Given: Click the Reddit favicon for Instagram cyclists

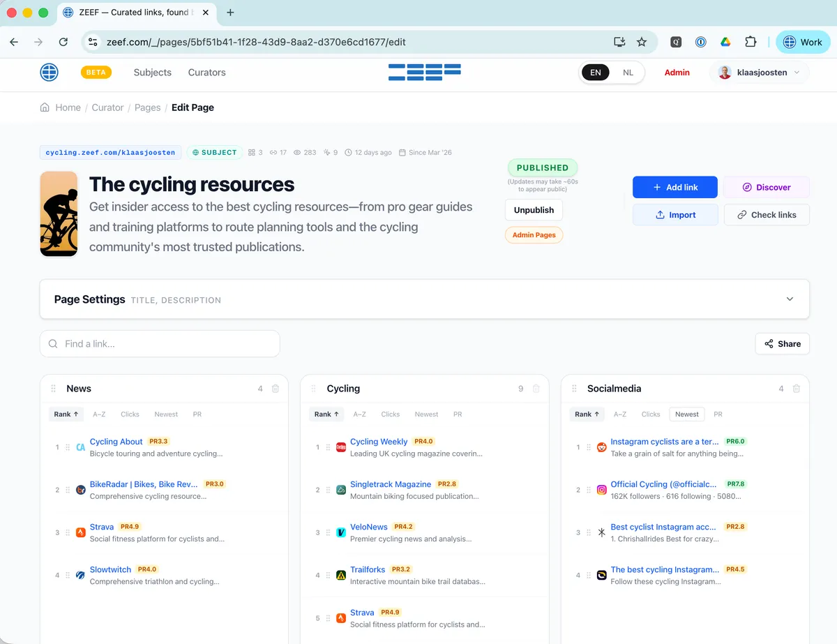Looking at the screenshot, I should (x=601, y=447).
